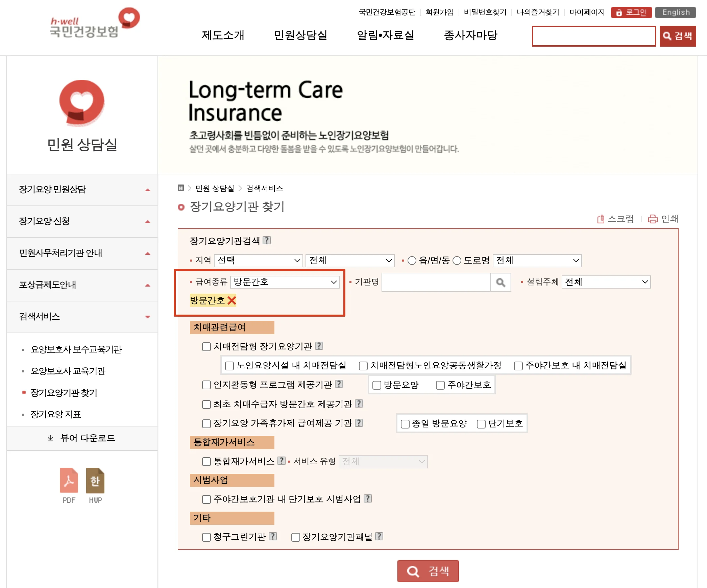The image size is (707, 588).
Task: Click the 기관명 magnifier search icon
Action: (501, 282)
